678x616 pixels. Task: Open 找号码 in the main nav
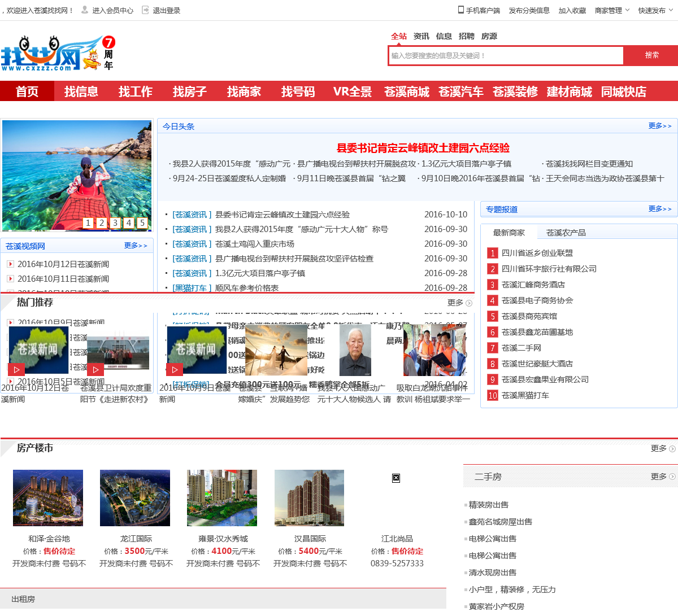tap(298, 91)
